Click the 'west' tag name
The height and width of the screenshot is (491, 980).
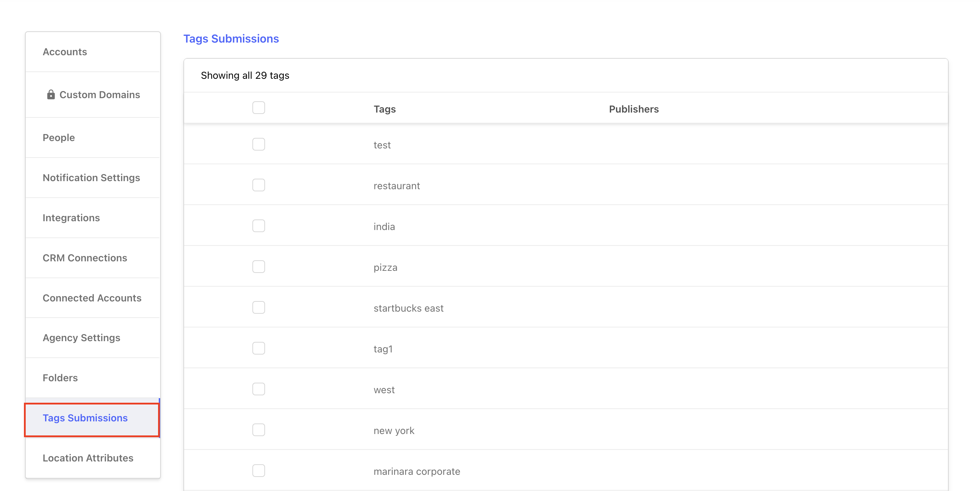coord(384,390)
